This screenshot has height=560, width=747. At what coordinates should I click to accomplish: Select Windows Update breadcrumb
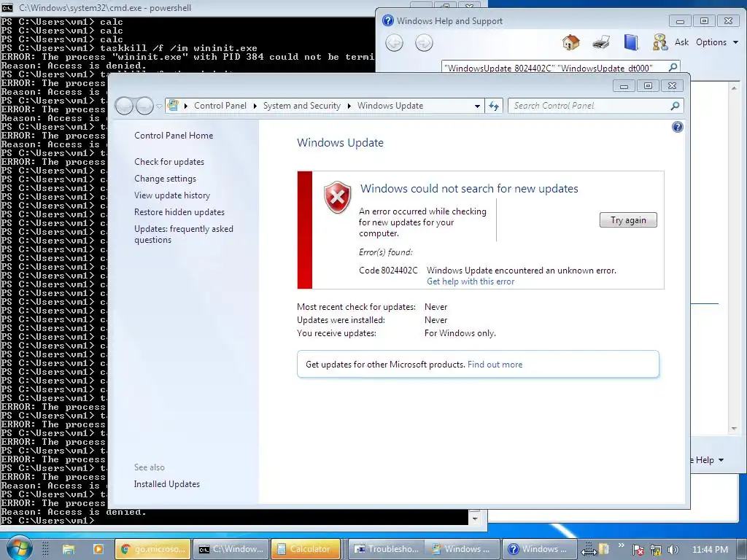pos(390,106)
